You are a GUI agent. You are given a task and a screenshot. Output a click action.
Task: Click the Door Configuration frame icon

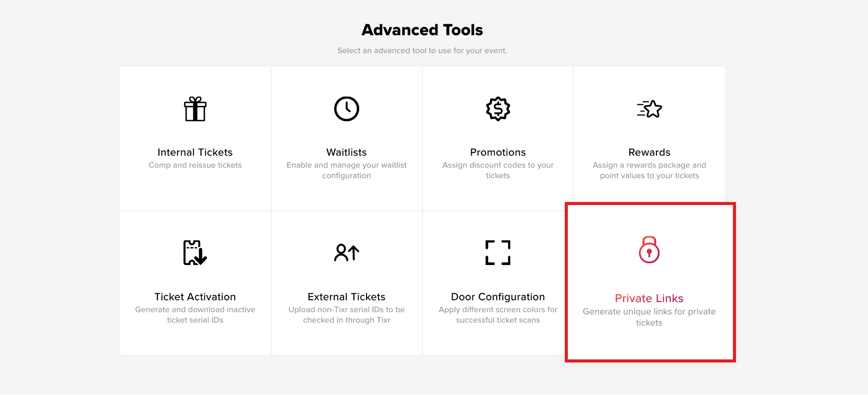click(498, 253)
